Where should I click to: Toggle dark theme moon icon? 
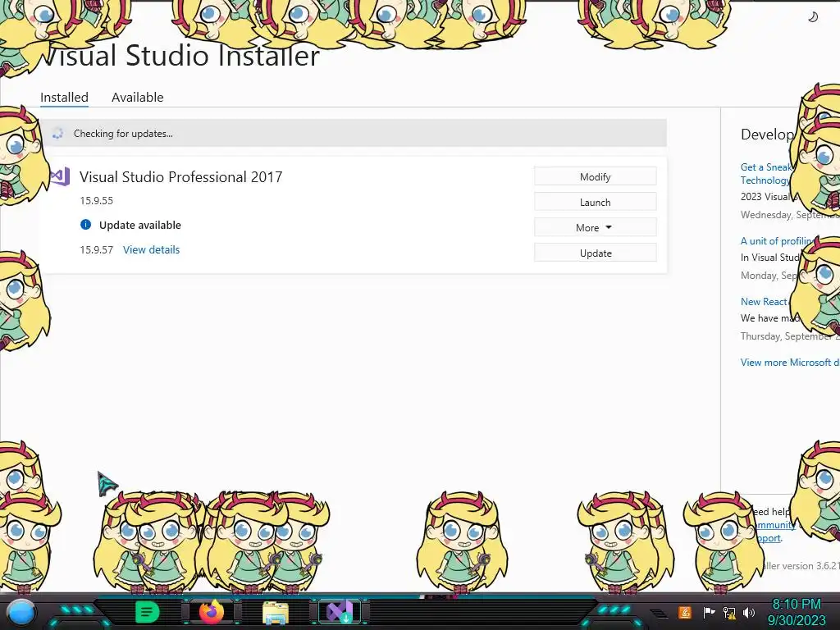coord(813,17)
